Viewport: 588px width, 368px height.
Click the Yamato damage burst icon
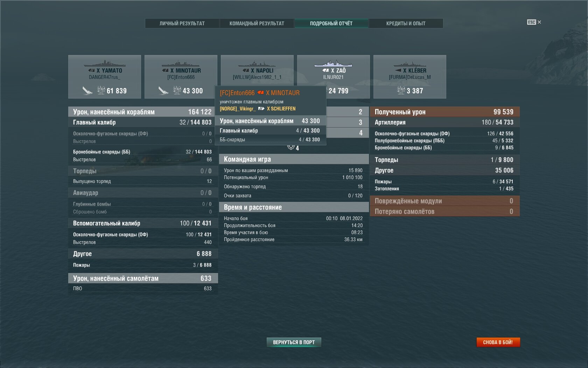click(x=101, y=90)
